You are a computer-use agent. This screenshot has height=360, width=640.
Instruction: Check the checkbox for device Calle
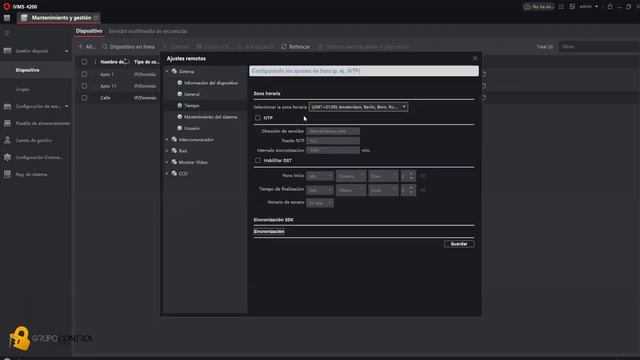click(84, 98)
